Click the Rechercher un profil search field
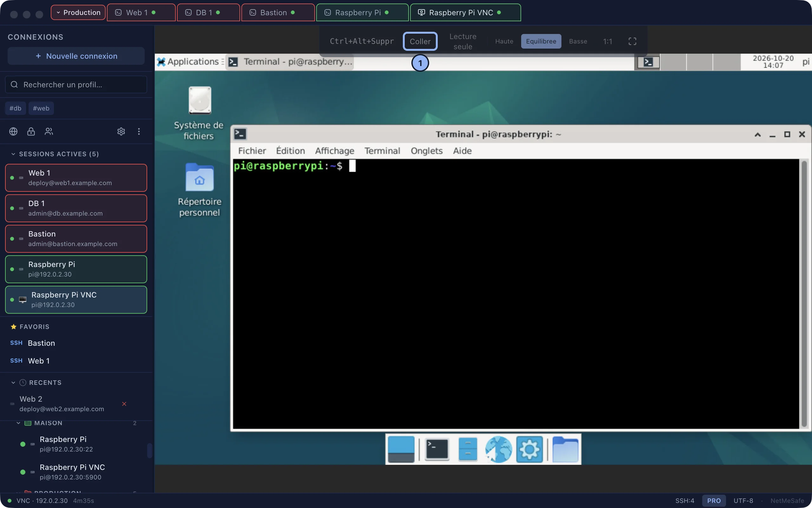Image resolution: width=812 pixels, height=508 pixels. [x=76, y=84]
